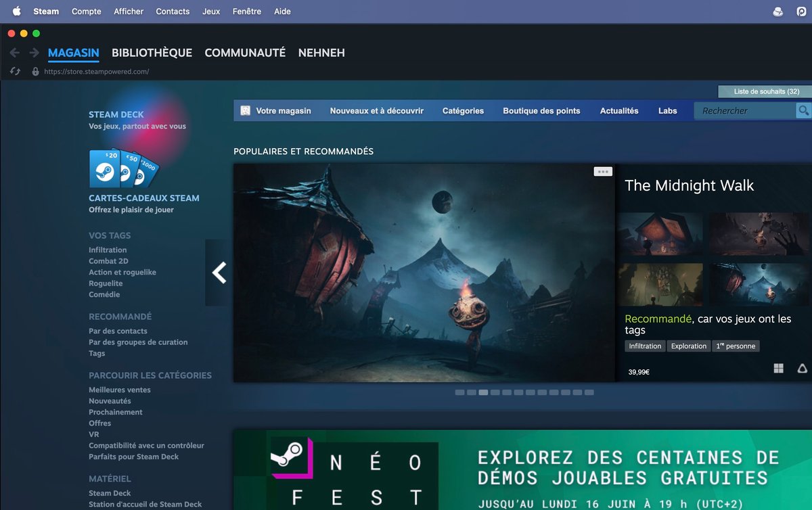The width and height of the screenshot is (812, 510).
Task: Click the Steam gift cards image
Action: click(x=125, y=168)
